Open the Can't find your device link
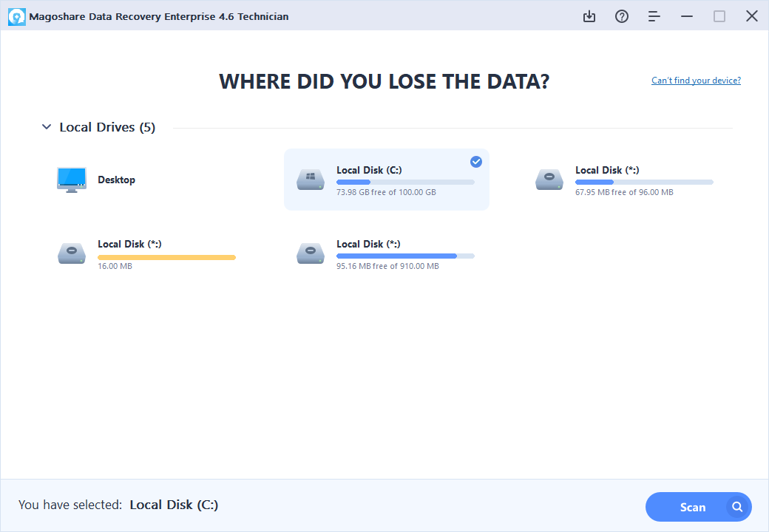The height and width of the screenshot is (532, 769). tap(695, 80)
